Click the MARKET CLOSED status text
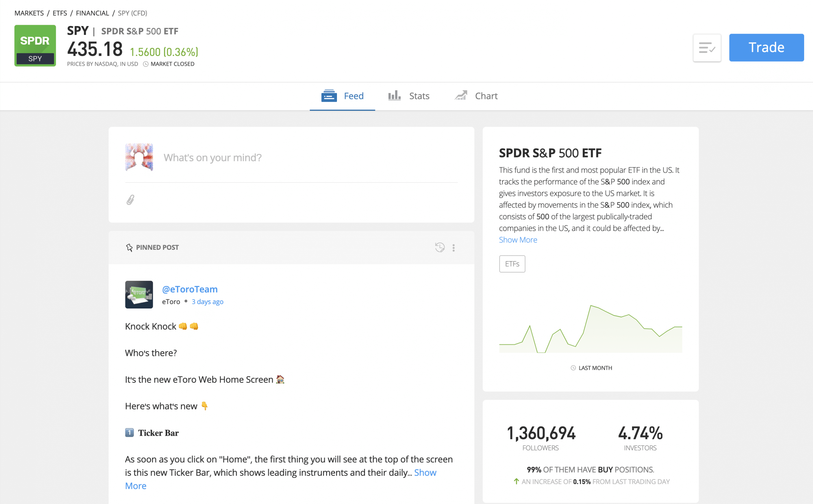The height and width of the screenshot is (504, 813). tap(172, 64)
